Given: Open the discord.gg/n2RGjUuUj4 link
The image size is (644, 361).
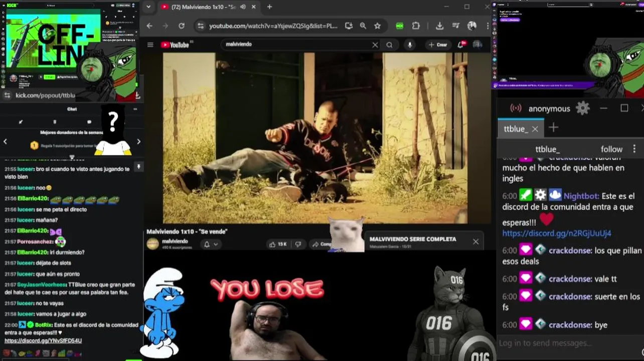Looking at the screenshot, I should click(x=557, y=233).
